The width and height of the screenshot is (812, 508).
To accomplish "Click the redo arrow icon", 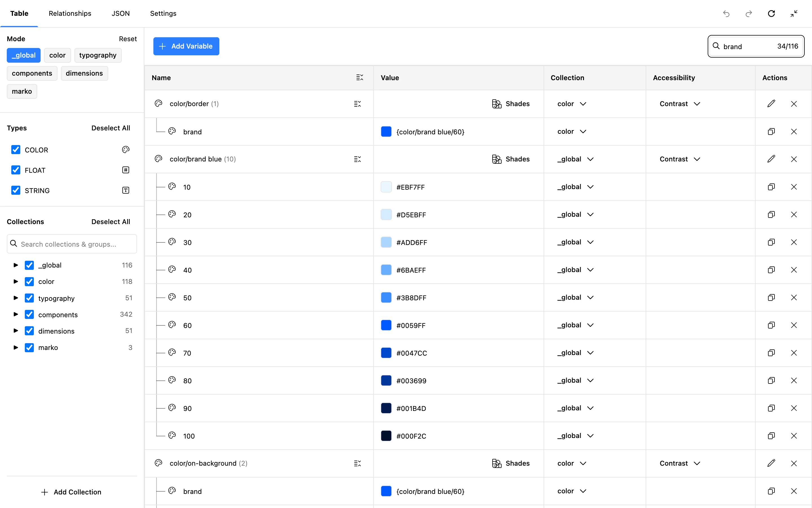I will pos(749,14).
